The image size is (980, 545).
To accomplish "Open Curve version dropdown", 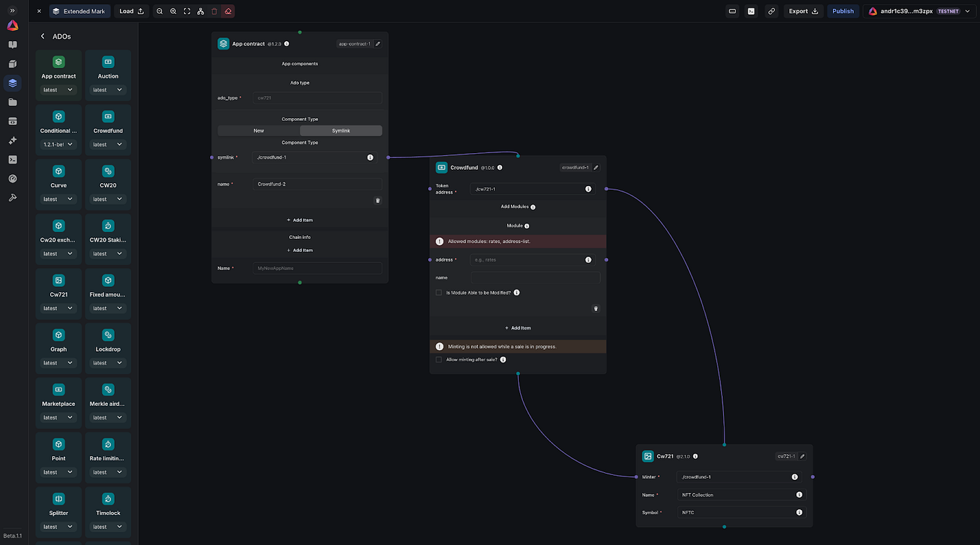I will coord(59,199).
